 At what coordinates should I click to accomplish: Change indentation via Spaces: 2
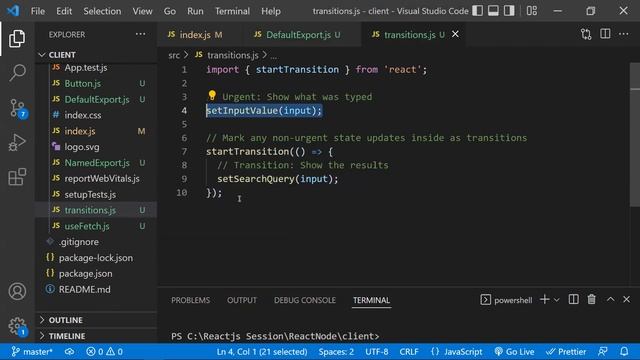(x=336, y=352)
